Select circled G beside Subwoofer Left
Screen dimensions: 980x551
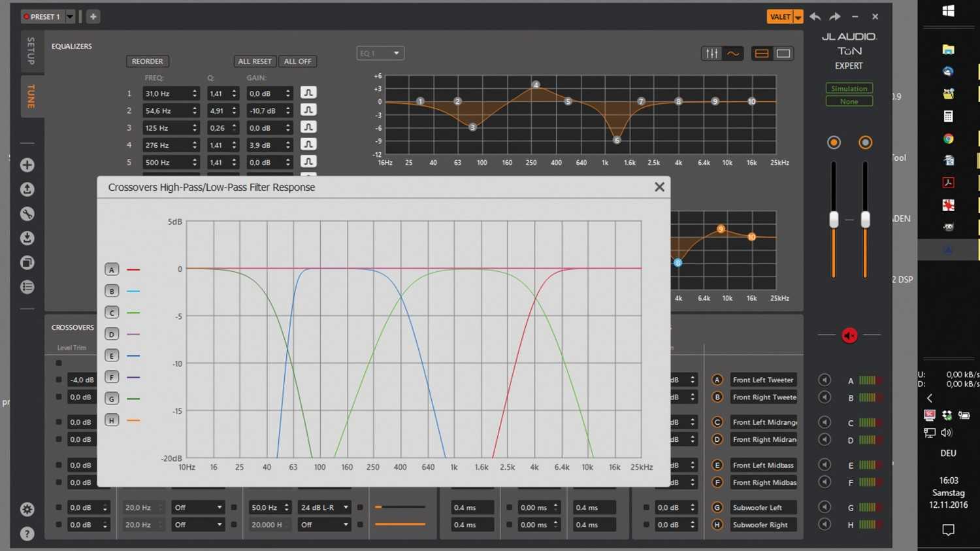(717, 507)
